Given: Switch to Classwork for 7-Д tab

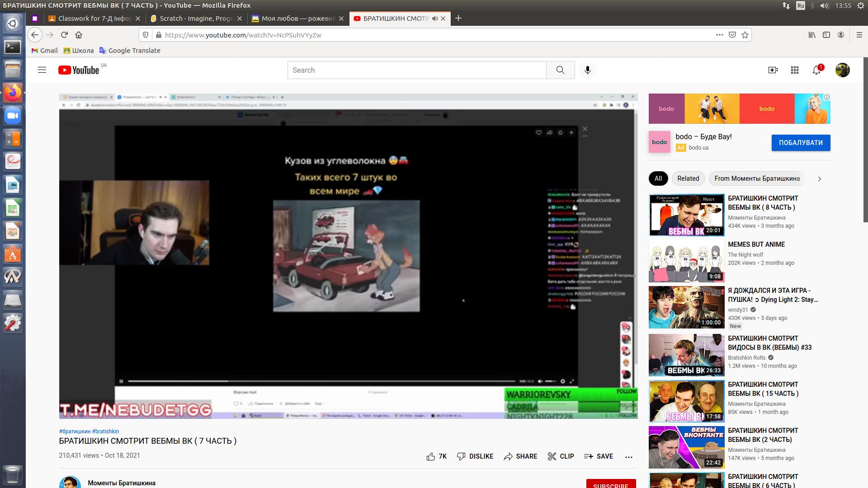Looking at the screenshot, I should pyautogui.click(x=94, y=19).
